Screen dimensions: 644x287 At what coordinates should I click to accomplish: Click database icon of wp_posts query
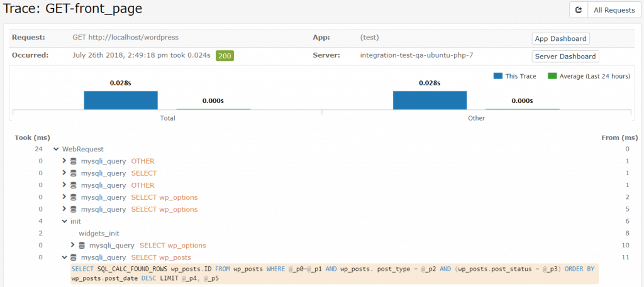point(74,257)
